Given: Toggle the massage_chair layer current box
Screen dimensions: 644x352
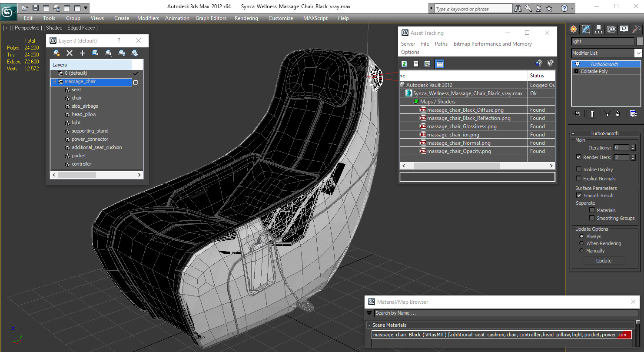Looking at the screenshot, I should [x=135, y=82].
